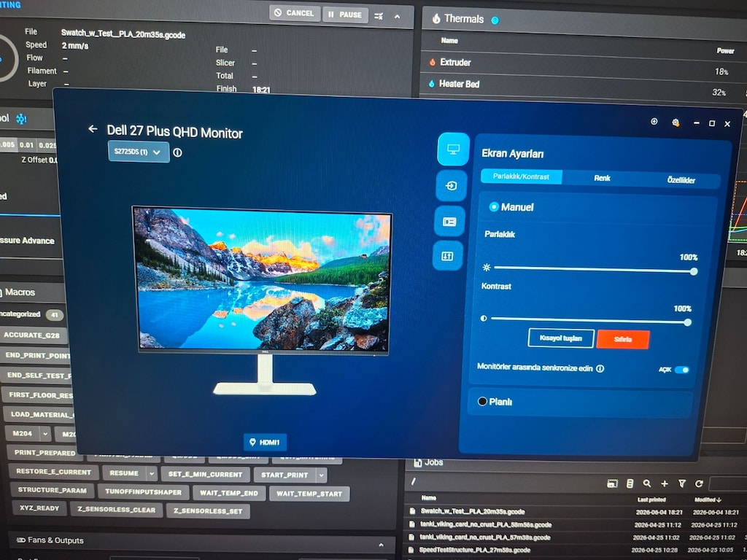
Task: Click the Jobs upload-to-folder icon
Action: tap(612, 483)
